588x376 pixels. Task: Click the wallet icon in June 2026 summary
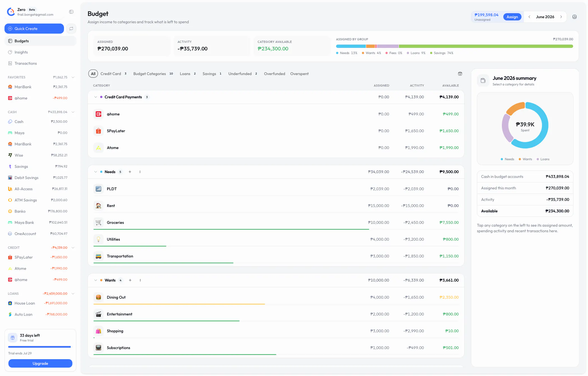[x=483, y=81]
